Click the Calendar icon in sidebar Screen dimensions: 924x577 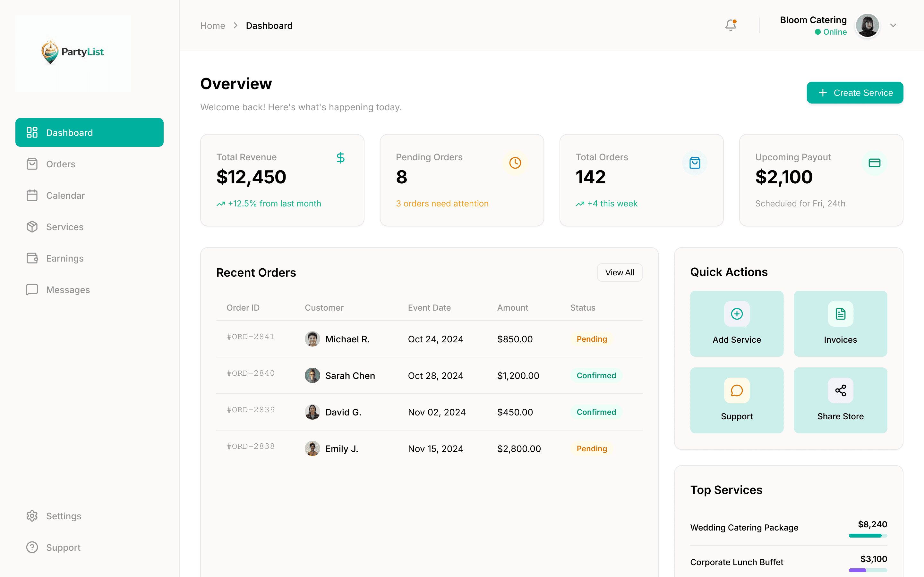[32, 196]
